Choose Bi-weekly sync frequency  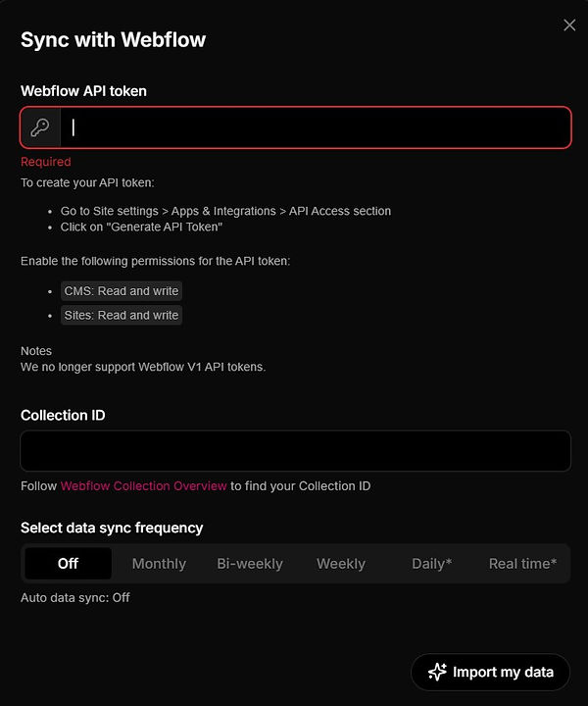pyautogui.click(x=250, y=563)
